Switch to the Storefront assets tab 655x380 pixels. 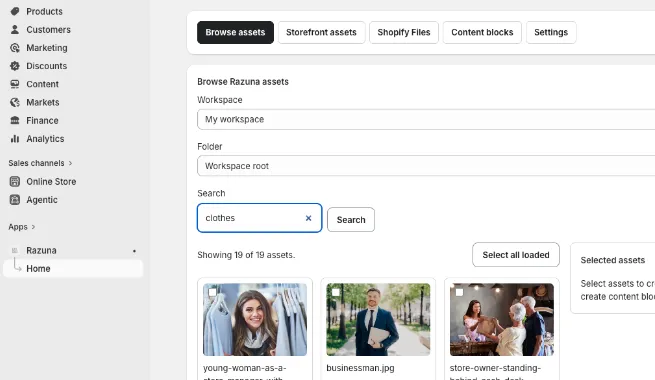coord(321,32)
